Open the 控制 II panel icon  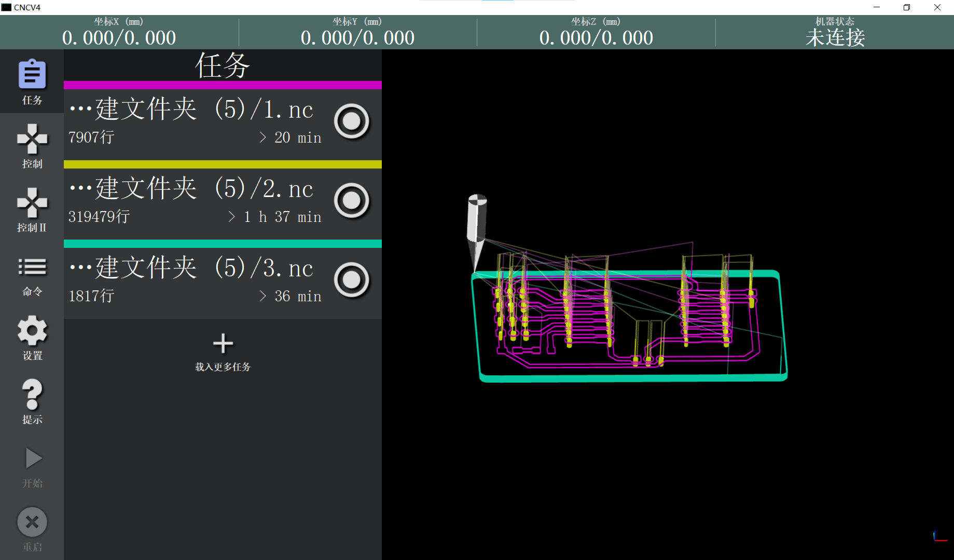32,203
